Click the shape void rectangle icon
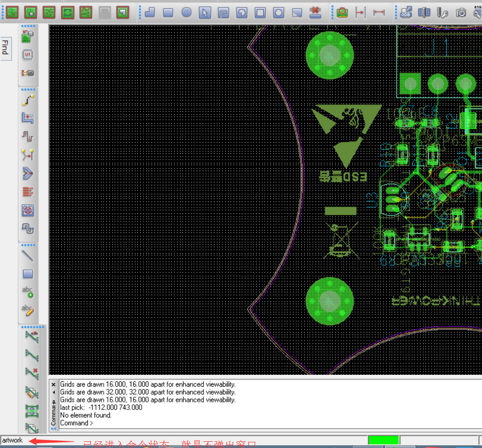The image size is (482, 448). (260, 13)
